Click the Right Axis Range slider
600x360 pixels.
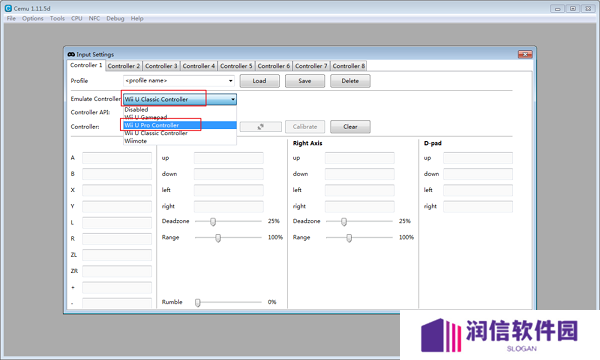359,238
